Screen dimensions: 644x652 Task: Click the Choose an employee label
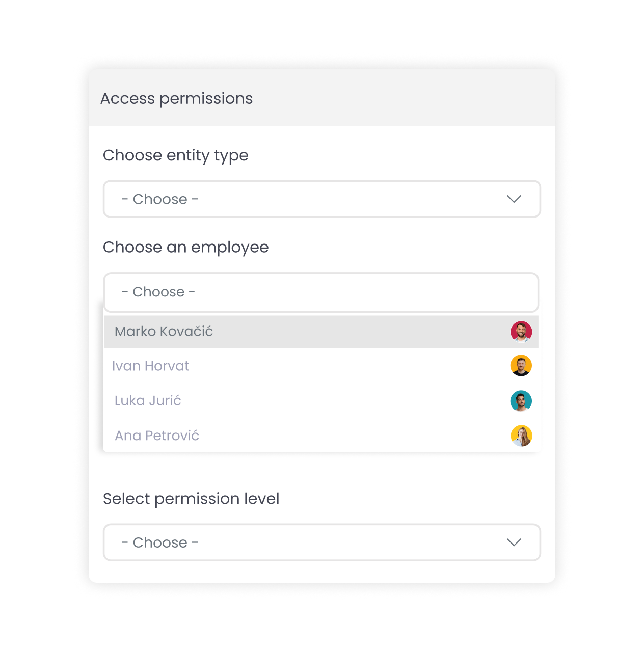pos(186,248)
